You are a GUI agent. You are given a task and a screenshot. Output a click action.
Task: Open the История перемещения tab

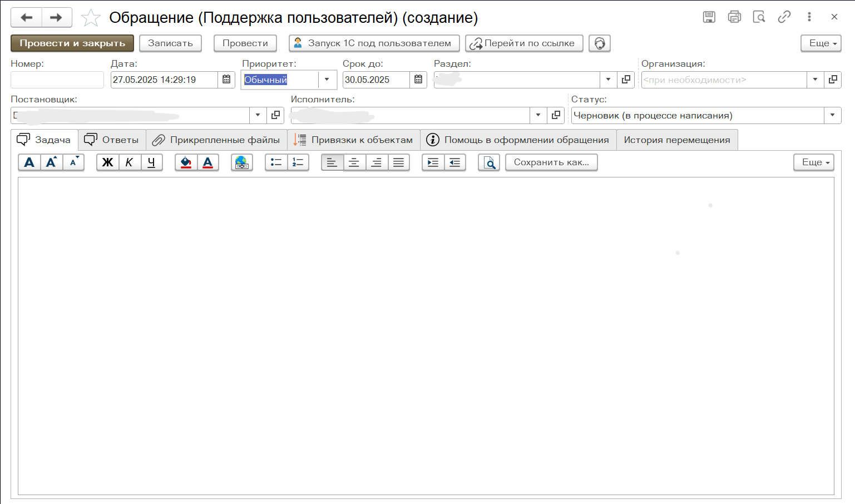(x=676, y=140)
